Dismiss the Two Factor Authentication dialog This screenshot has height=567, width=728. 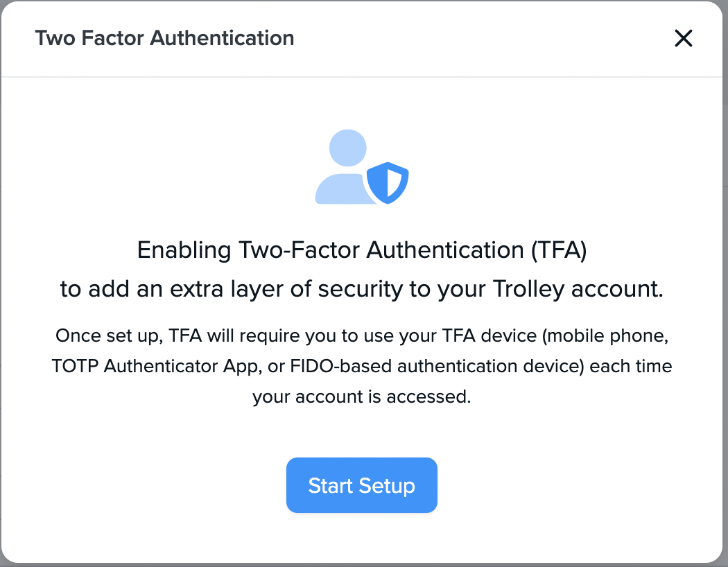click(683, 39)
